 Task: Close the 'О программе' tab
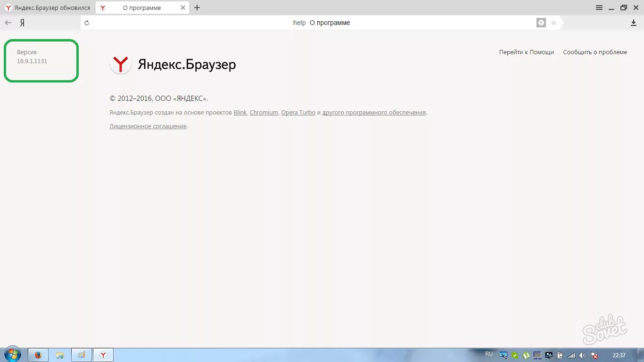coord(183,8)
